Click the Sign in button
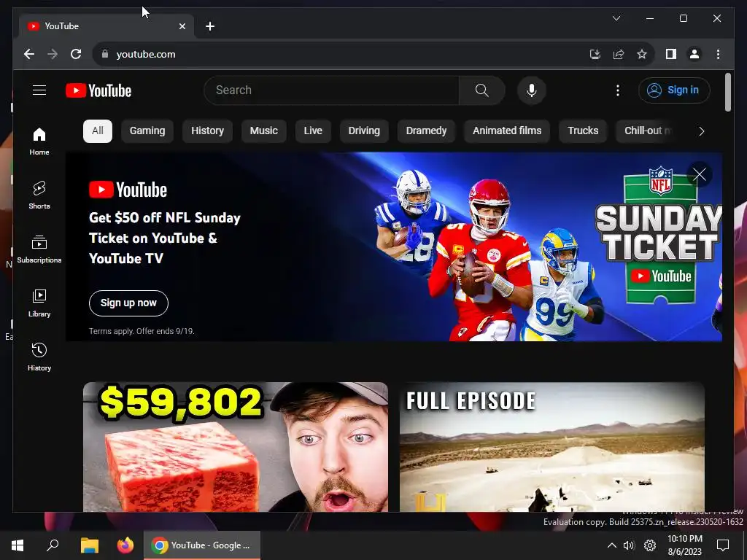The height and width of the screenshot is (560, 747). [674, 90]
